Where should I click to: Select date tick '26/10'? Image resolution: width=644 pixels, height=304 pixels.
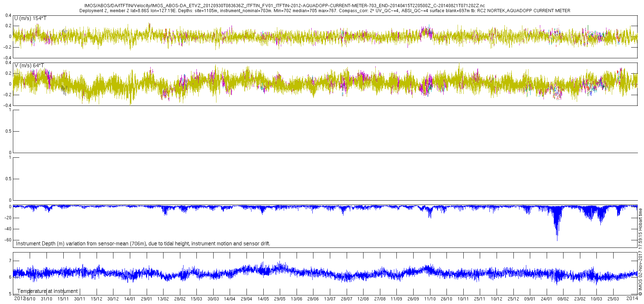coord(447,299)
